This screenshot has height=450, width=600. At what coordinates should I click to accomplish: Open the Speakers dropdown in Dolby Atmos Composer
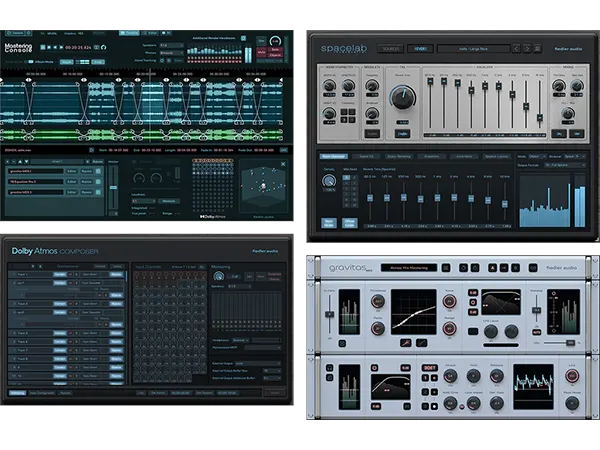[x=239, y=286]
